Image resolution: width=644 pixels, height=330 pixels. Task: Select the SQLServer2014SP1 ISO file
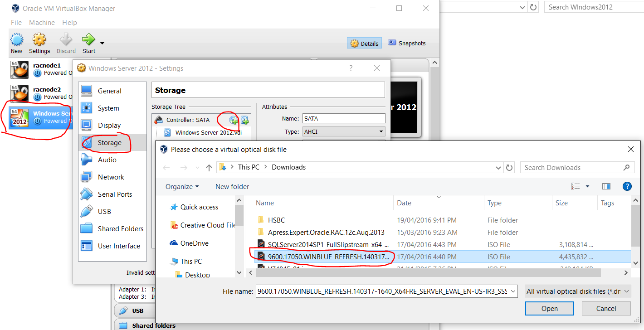pos(322,245)
